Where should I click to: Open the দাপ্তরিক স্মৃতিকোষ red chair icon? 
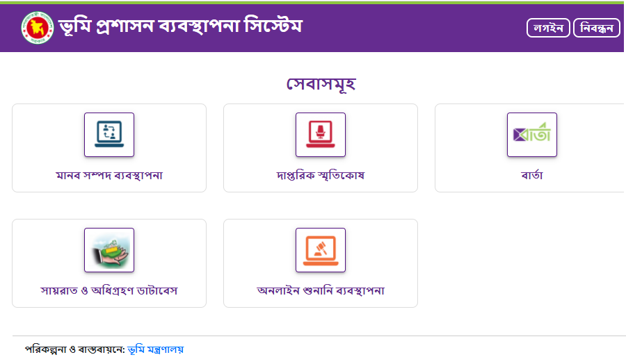click(321, 135)
